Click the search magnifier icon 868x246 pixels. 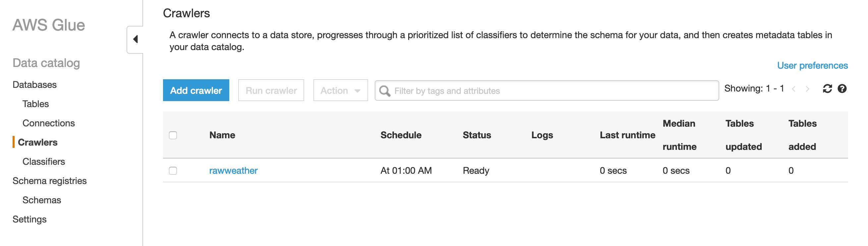point(384,91)
